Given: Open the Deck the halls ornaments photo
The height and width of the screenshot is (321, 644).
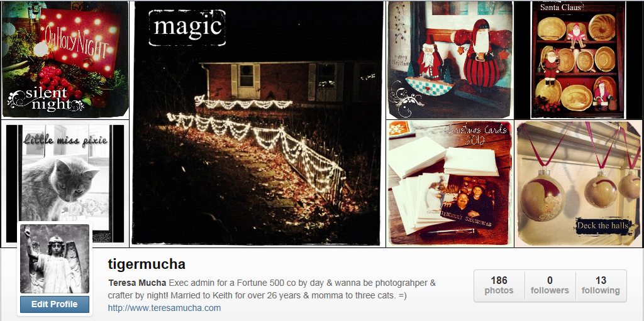Looking at the screenshot, I should [x=579, y=183].
